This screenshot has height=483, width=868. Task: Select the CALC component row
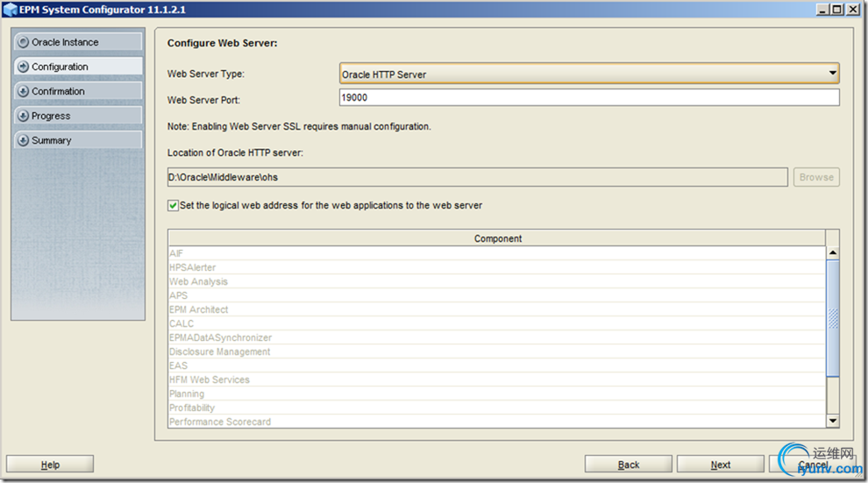[496, 323]
